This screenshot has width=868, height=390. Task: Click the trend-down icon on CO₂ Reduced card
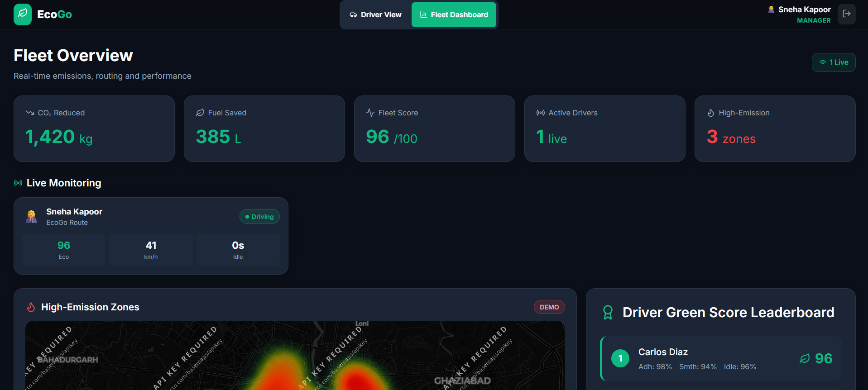(30, 113)
